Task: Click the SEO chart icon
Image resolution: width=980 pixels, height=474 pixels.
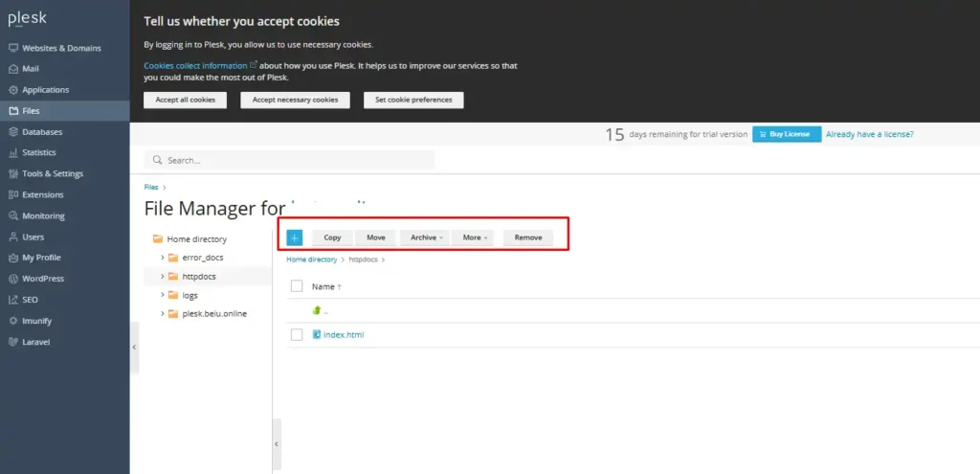Action: (x=13, y=300)
